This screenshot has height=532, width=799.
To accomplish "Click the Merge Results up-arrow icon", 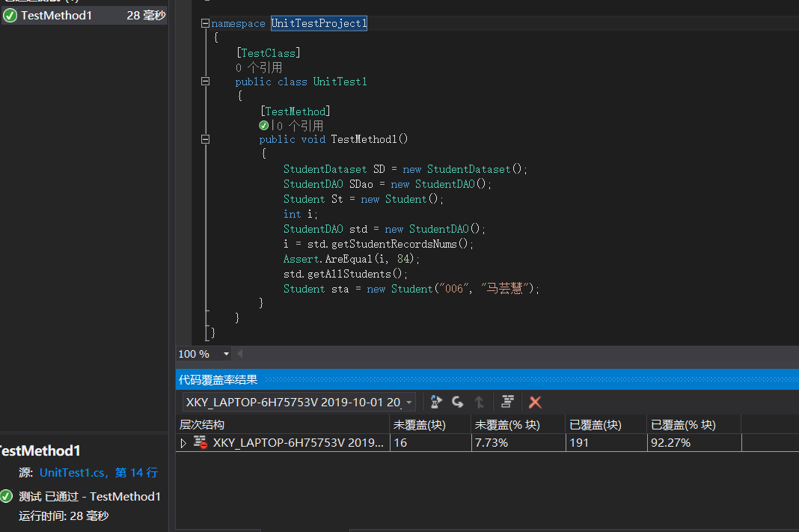I will click(479, 402).
